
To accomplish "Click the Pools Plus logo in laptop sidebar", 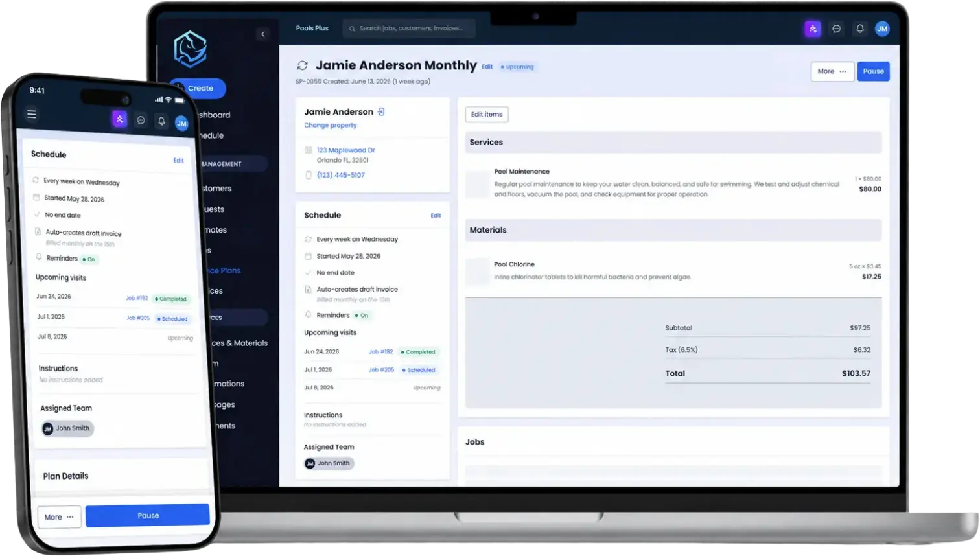I will click(190, 49).
